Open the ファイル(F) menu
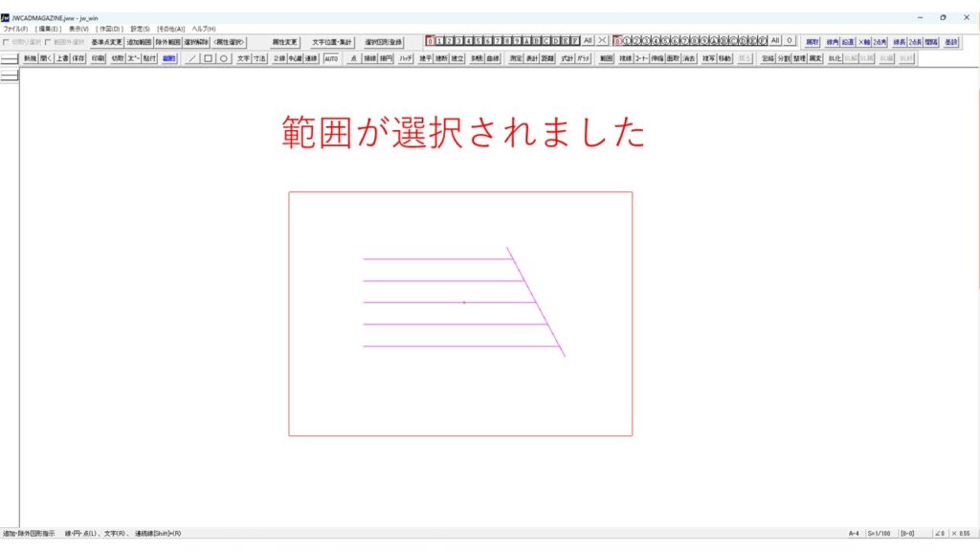 pos(15,29)
